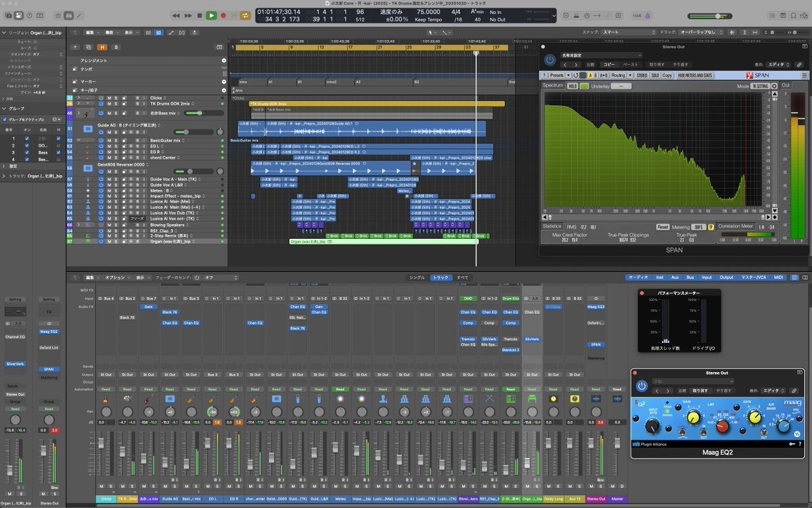Toggle the orange H hide-tracks button
Viewport: 812px width, 508px height.
pyautogui.click(x=102, y=47)
